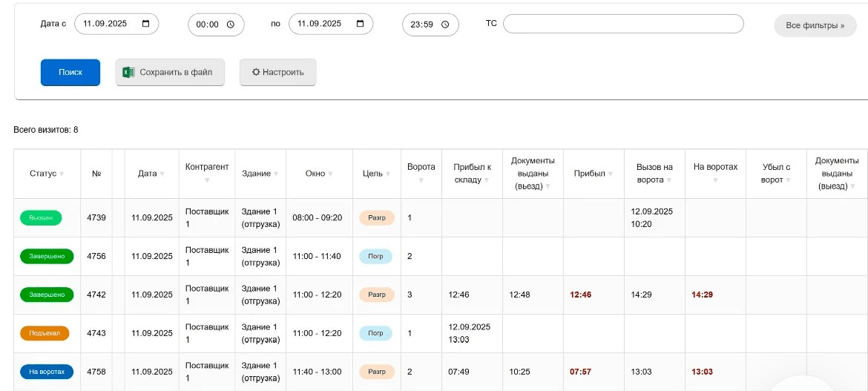Image resolution: width=868 pixels, height=391 pixels.
Task: Click На воротах status badge of visit 4758
Action: (47, 372)
